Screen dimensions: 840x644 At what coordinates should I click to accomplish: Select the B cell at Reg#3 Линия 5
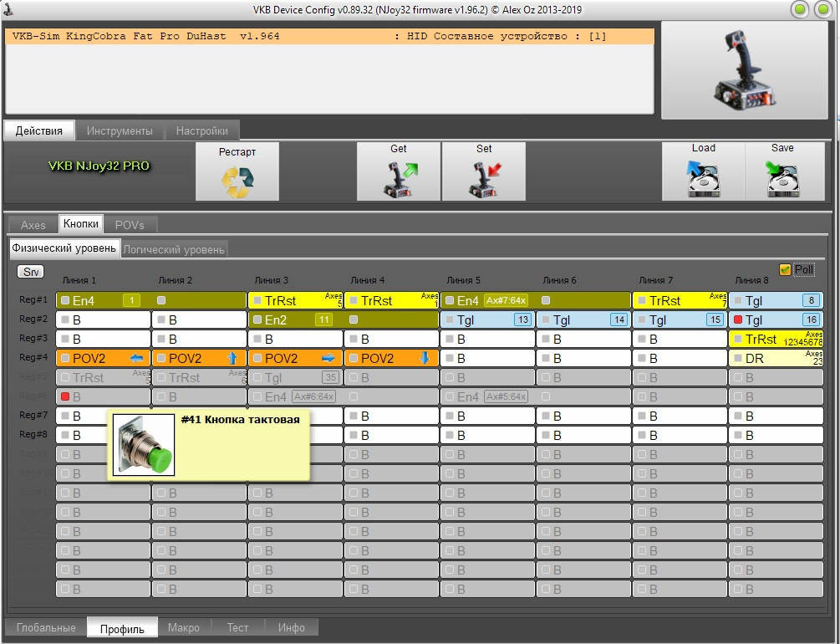(x=487, y=339)
